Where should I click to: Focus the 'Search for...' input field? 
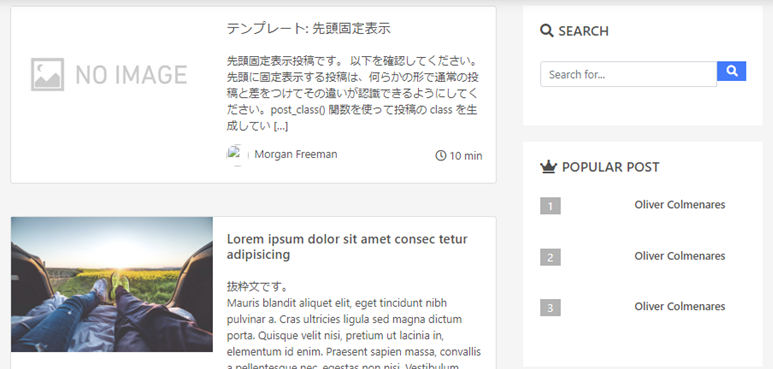[x=629, y=74]
